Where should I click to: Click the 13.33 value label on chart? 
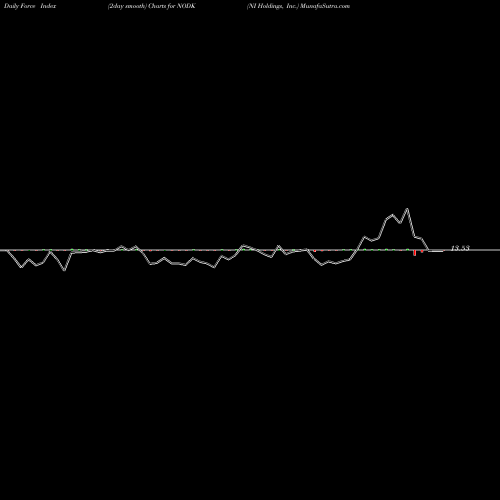(x=460, y=248)
